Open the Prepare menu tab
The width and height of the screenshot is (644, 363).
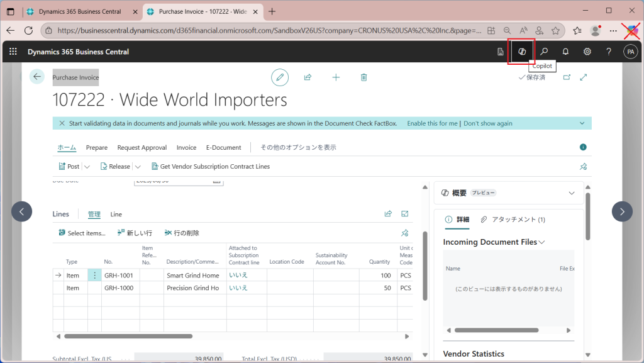[x=96, y=147]
